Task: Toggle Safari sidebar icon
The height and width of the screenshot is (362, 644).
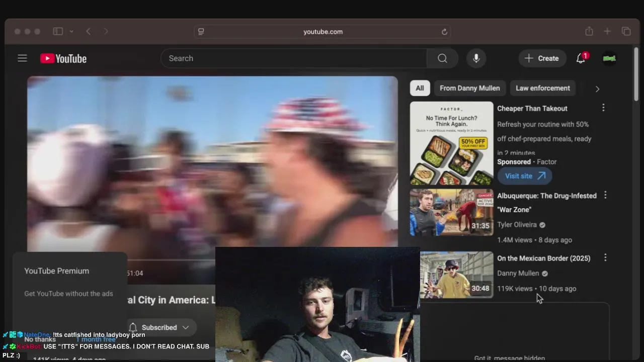Action: pos(58,31)
